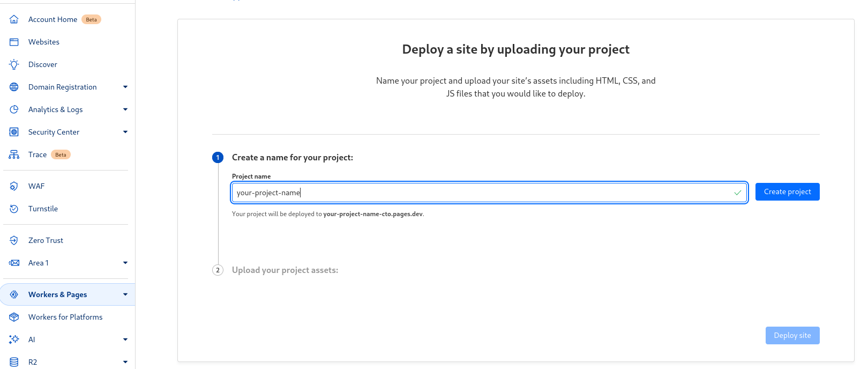This screenshot has width=868, height=369.
Task: Click the Account Home house icon
Action: [13, 19]
